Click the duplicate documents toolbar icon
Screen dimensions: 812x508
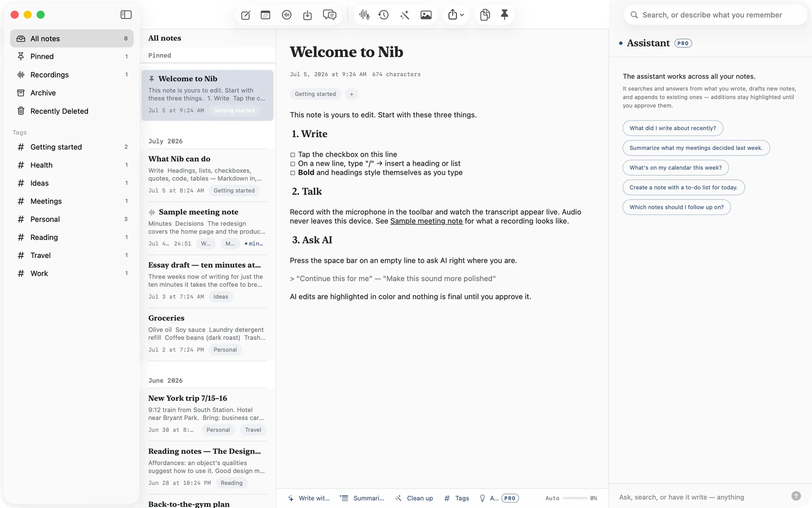(485, 15)
